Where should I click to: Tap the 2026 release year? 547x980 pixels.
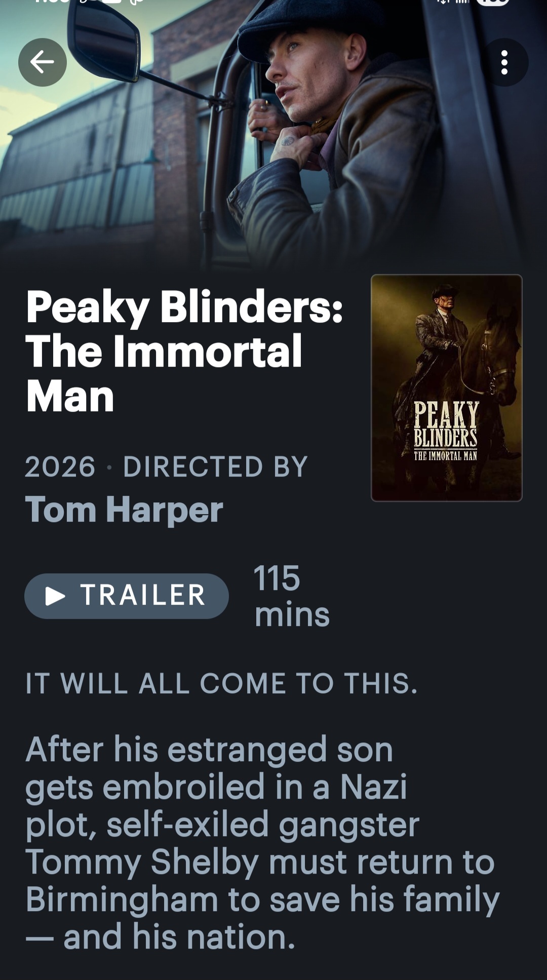(60, 466)
